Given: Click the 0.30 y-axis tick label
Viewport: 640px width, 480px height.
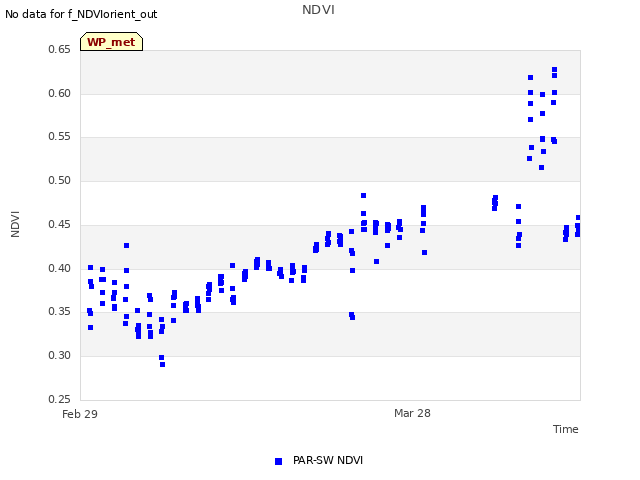Looking at the screenshot, I should click(59, 356).
